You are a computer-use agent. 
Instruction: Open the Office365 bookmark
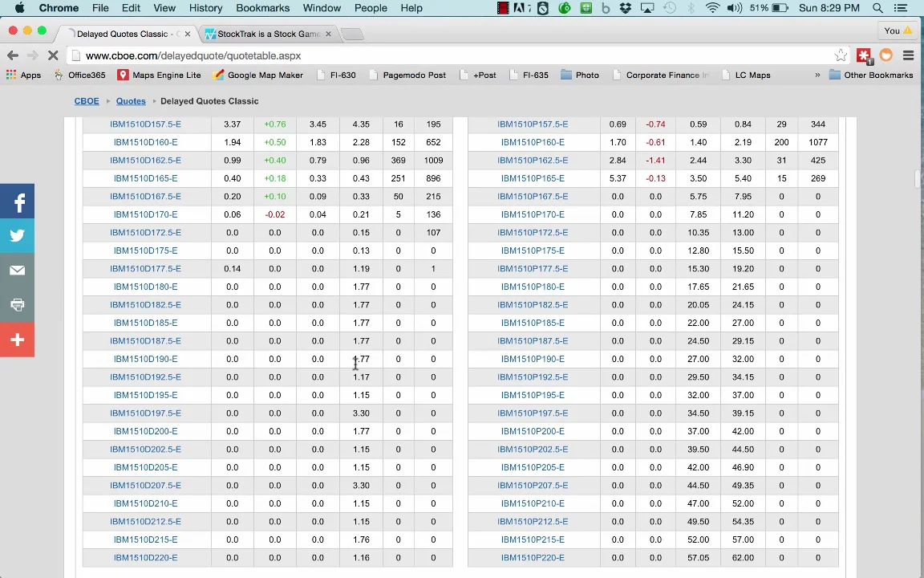(x=80, y=75)
